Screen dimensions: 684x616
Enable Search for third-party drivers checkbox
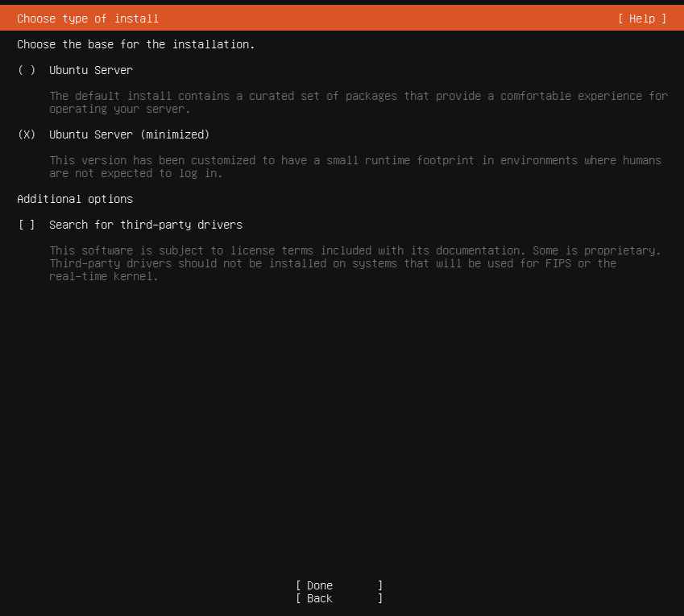(x=27, y=225)
